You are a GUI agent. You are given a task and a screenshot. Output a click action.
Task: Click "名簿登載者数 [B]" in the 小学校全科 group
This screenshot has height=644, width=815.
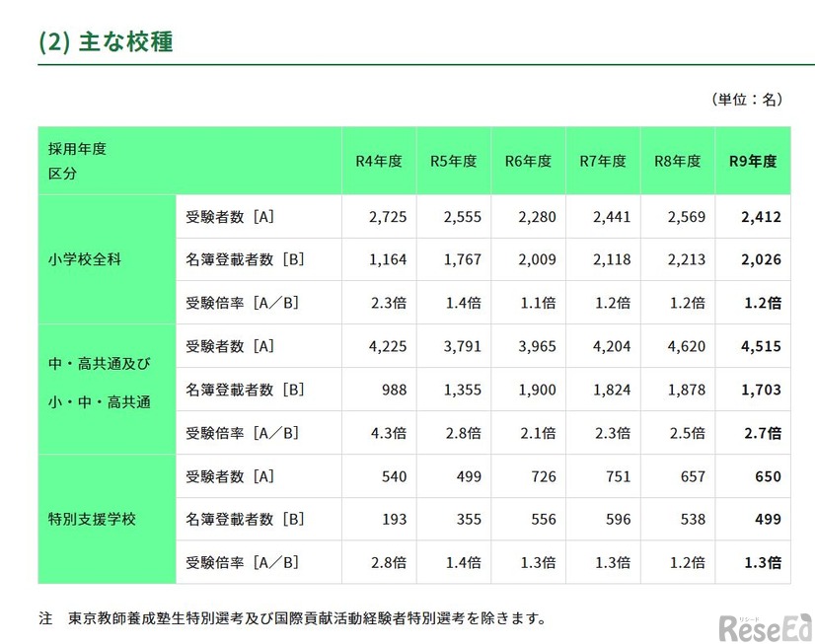[x=245, y=259]
